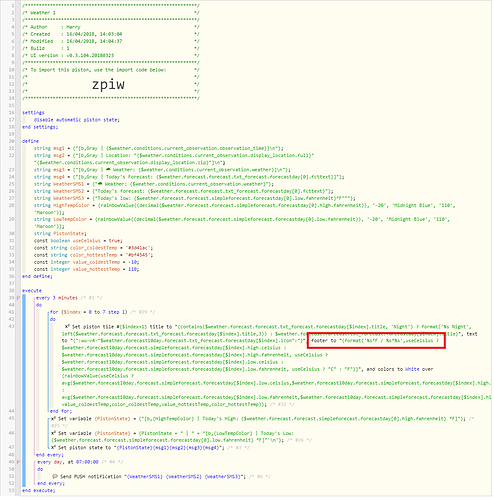Select the string msg4 definition
This screenshot has height=500, width=494.
coord(189,177)
